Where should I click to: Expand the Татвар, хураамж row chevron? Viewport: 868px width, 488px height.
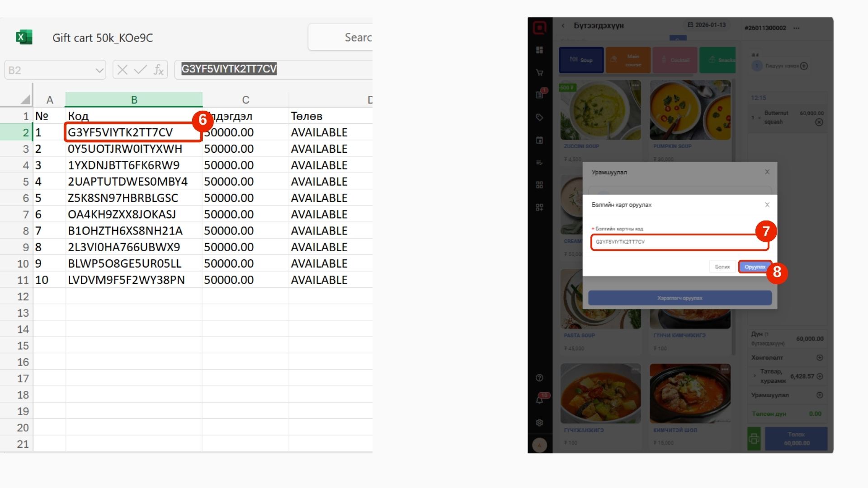pyautogui.click(x=755, y=375)
